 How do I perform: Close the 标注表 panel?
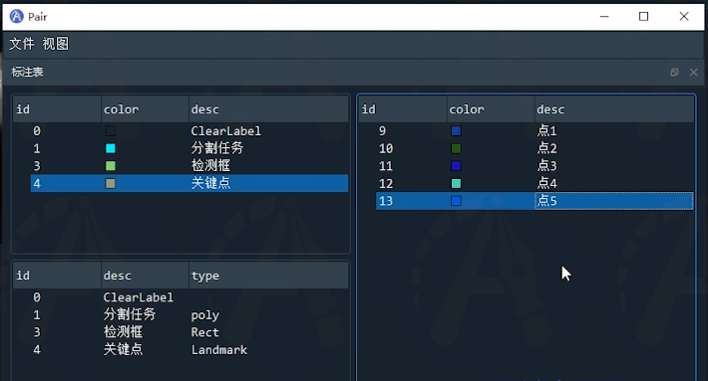(694, 72)
